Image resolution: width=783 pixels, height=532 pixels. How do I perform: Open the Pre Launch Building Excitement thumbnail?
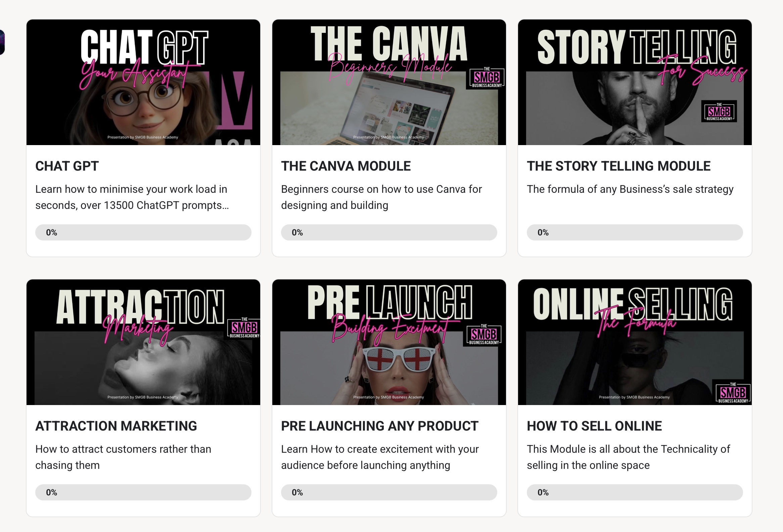click(389, 342)
